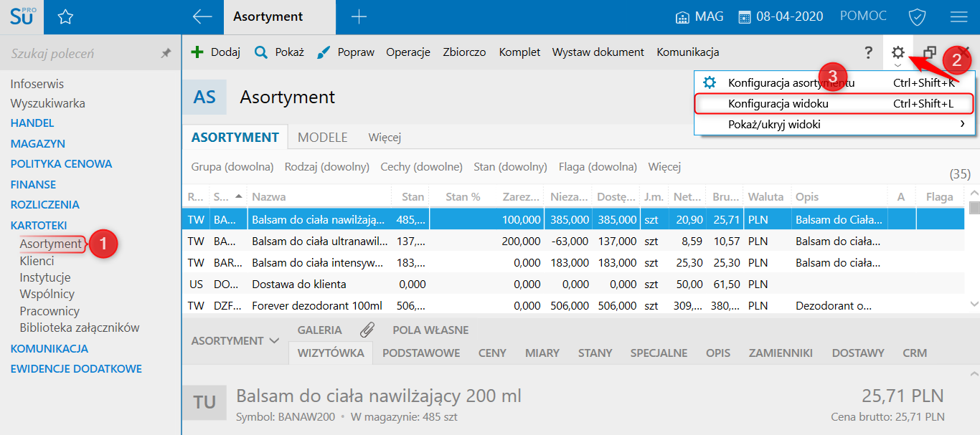The width and height of the screenshot is (980, 435).
Task: Click the question mark help icon
Action: (x=868, y=52)
